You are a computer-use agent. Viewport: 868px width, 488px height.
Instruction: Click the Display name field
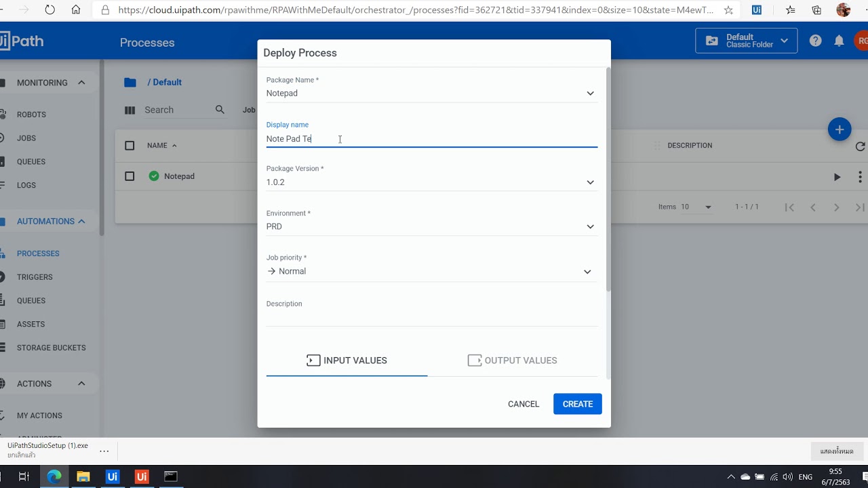tap(432, 139)
